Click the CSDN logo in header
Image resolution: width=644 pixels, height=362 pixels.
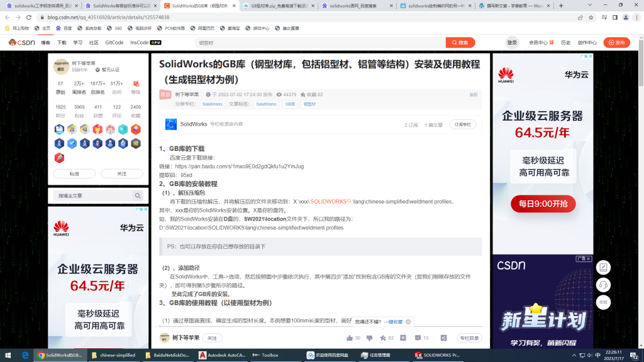22,43
